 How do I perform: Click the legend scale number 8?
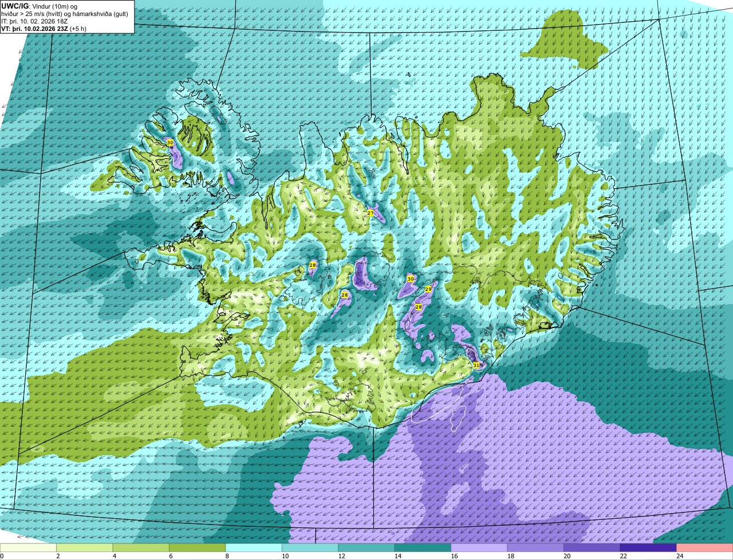226,556
